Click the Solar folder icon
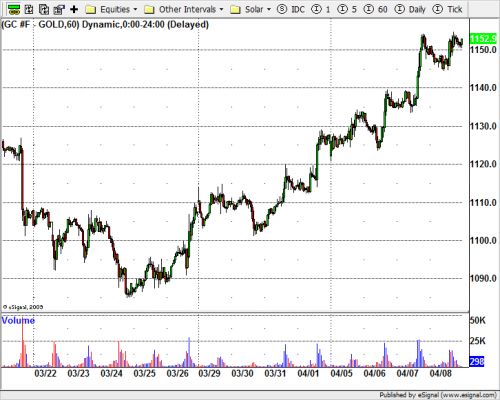Screen dimensions: 500x400 pos(235,10)
